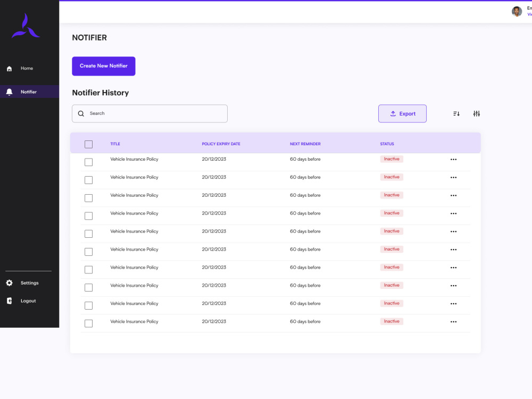Click '60 days before' in the first row
This screenshot has width=532, height=399.
point(305,159)
